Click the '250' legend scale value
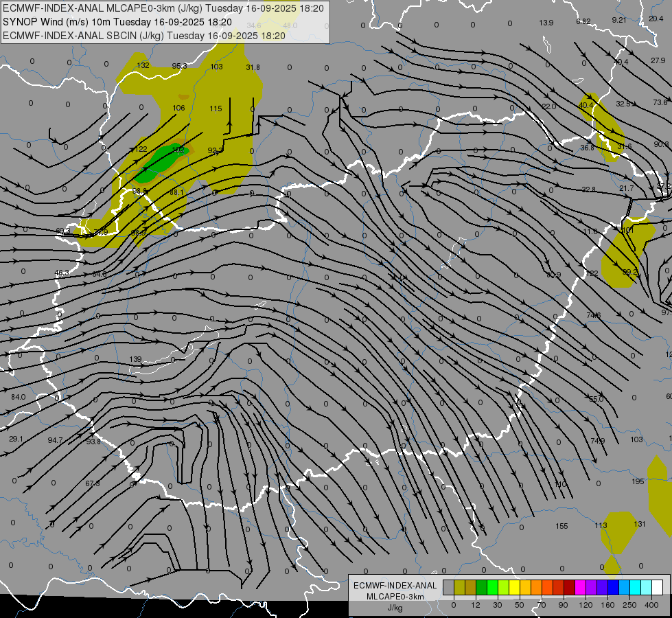The width and height of the screenshot is (672, 618). [629, 605]
